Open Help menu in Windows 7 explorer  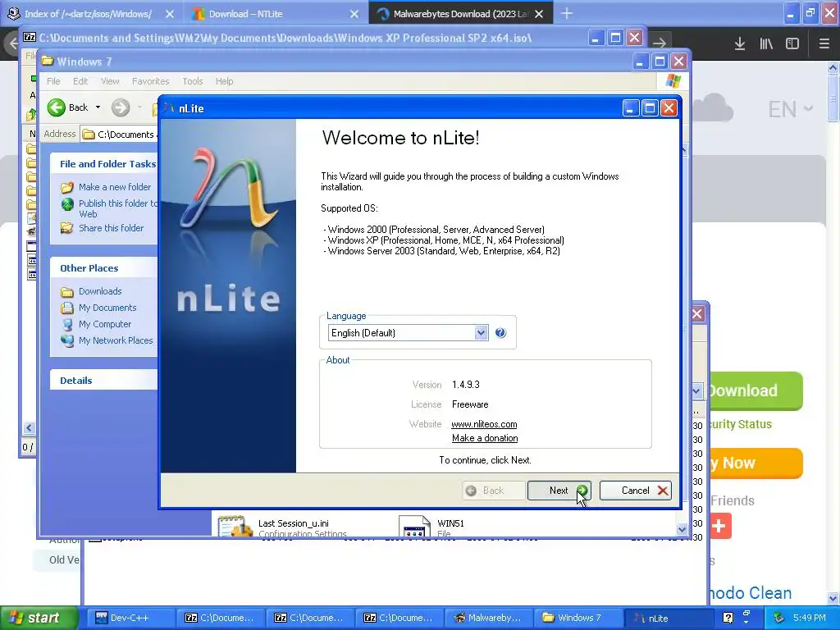[x=225, y=81]
